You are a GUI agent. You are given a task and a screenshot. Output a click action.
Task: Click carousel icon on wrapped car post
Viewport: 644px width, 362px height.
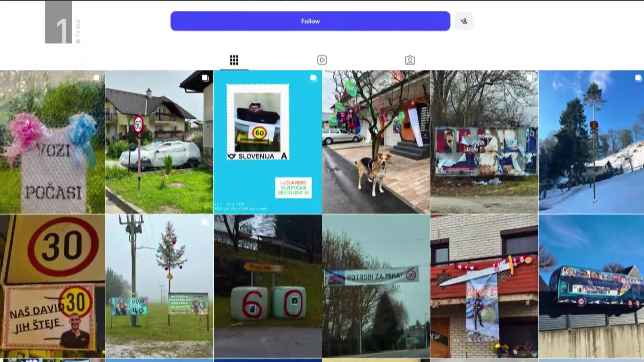tap(205, 78)
